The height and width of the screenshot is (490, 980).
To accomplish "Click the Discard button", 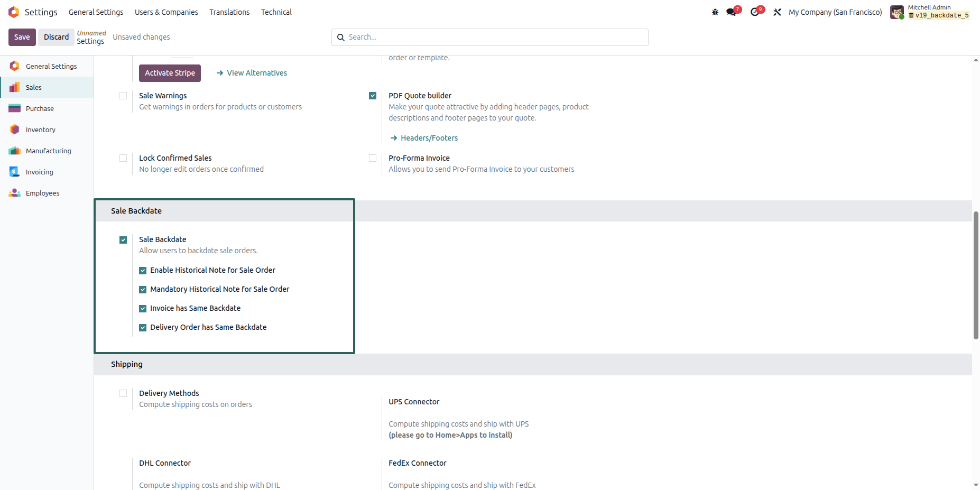I will pyautogui.click(x=57, y=37).
